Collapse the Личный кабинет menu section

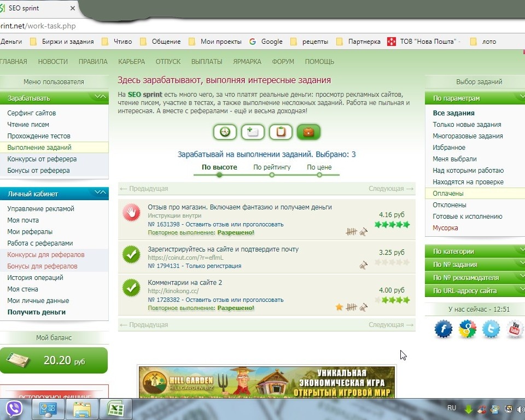pos(100,192)
